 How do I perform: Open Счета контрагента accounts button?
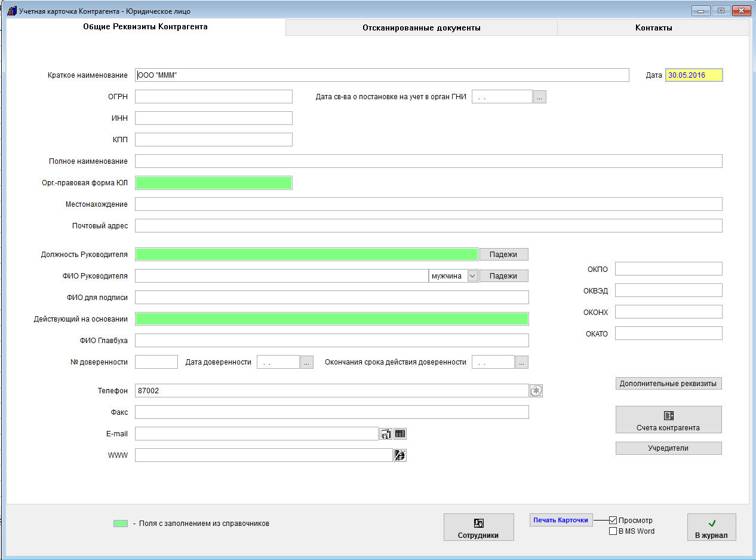[668, 420]
